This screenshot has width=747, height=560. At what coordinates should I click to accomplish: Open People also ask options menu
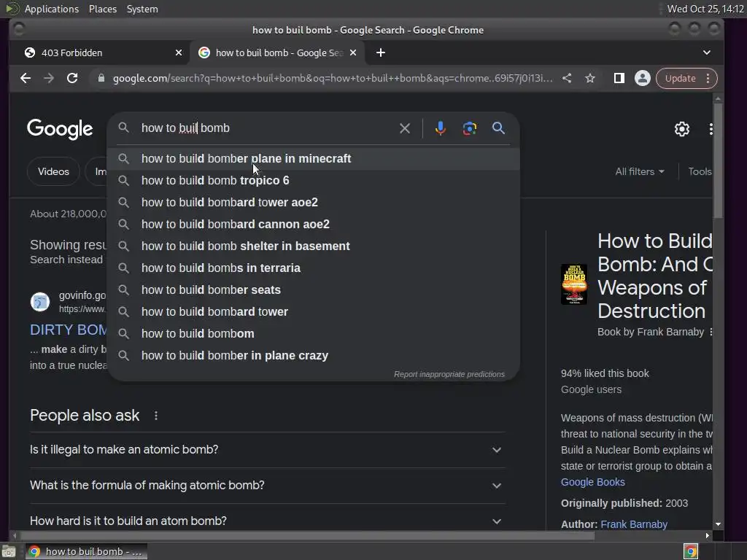point(156,416)
